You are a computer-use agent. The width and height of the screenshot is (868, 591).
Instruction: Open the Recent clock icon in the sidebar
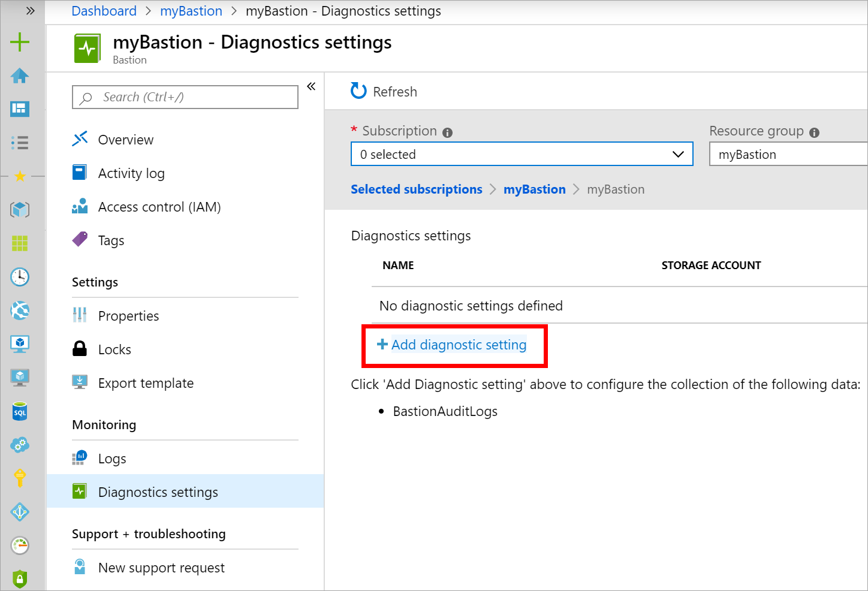(20, 277)
